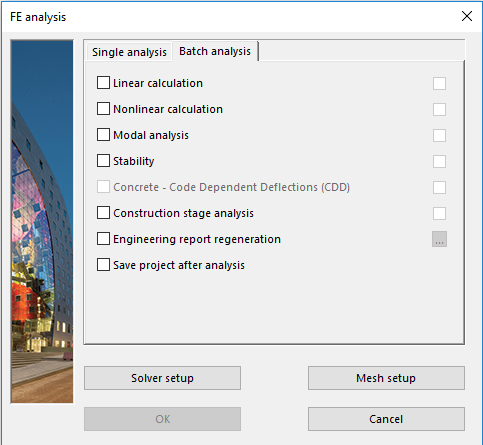Image resolution: width=483 pixels, height=445 pixels.
Task: Click the box right of Modal analysis
Action: 439,135
